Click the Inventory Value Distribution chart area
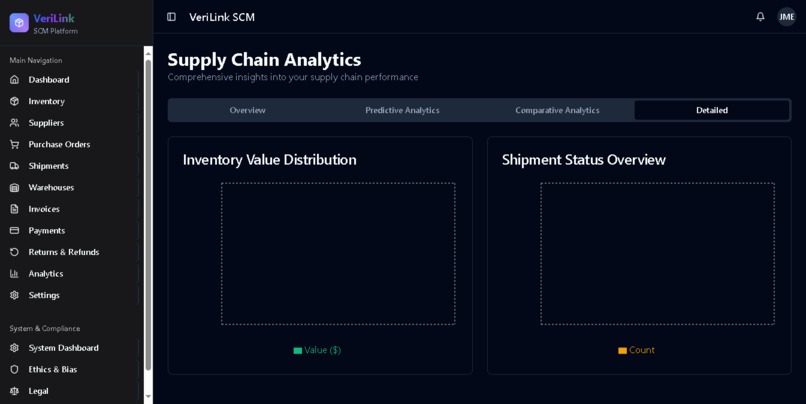This screenshot has height=404, width=806. 338,253
